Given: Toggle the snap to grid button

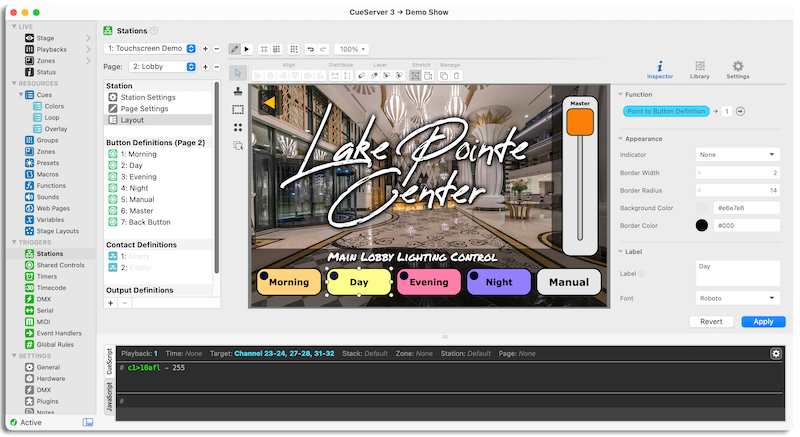Looking at the screenshot, I should (277, 49).
